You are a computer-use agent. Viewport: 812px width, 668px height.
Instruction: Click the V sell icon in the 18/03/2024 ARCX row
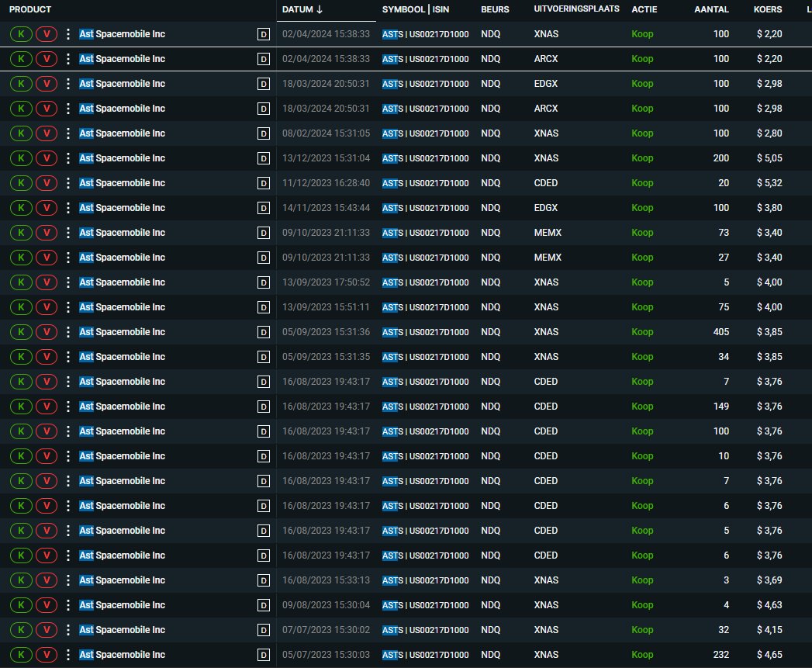(47, 109)
